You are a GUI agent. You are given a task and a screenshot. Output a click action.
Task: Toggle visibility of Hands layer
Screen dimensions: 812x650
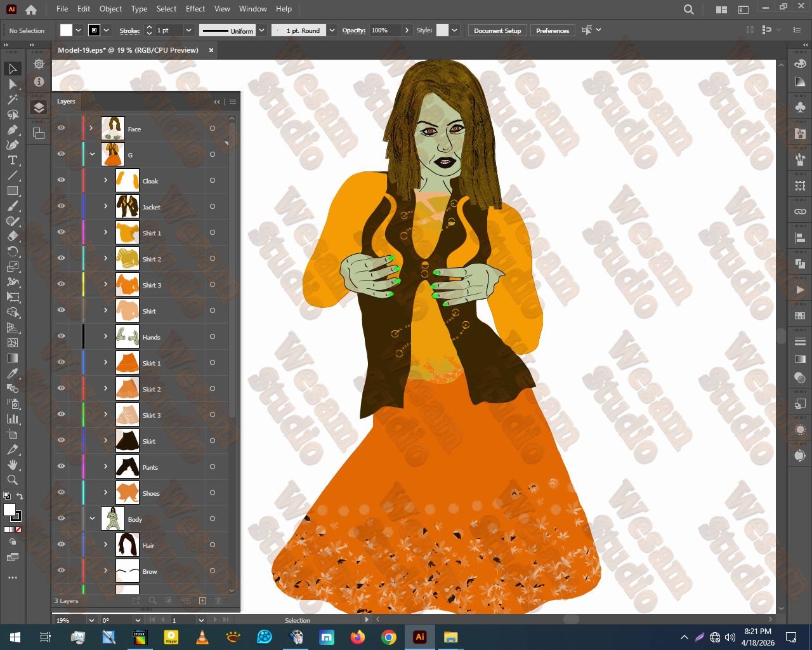pos(61,336)
